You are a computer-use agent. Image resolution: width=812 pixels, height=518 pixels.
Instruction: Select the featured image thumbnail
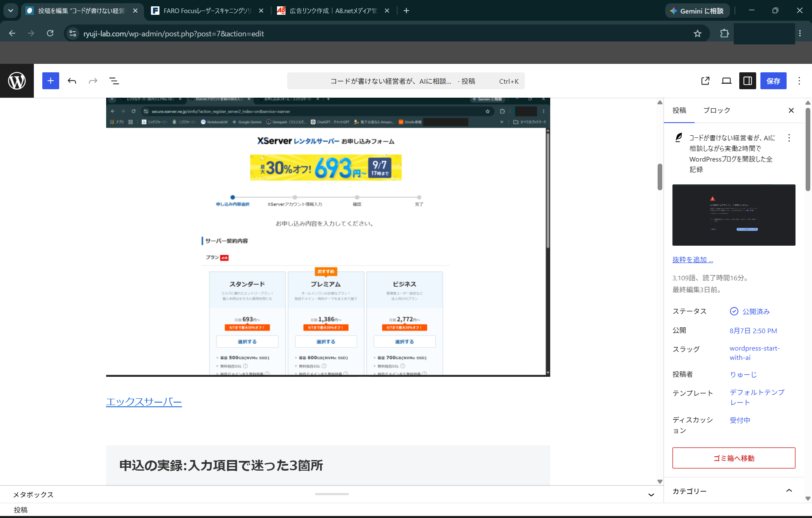(x=734, y=215)
